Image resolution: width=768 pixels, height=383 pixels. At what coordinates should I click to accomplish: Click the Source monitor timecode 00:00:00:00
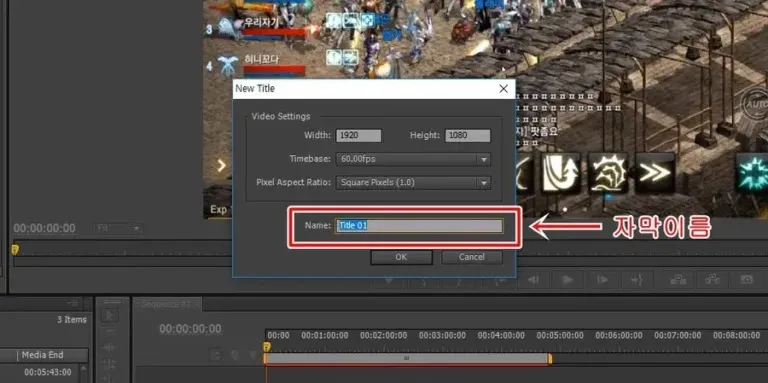pyautogui.click(x=45, y=228)
